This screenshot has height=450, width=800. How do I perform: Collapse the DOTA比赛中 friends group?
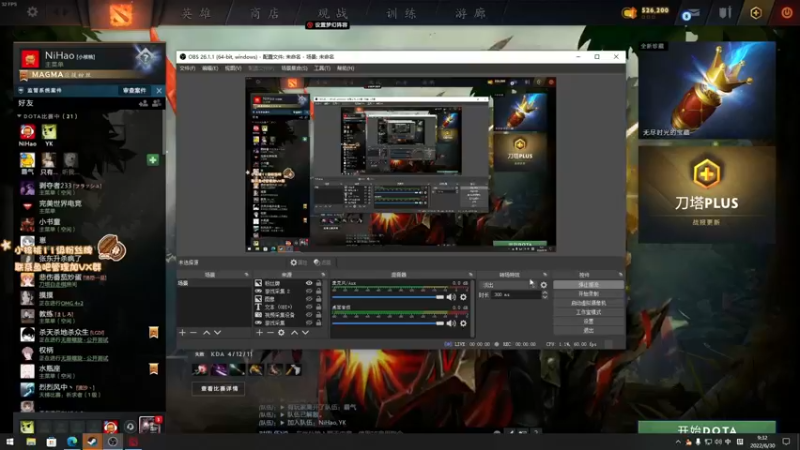tap(19, 116)
